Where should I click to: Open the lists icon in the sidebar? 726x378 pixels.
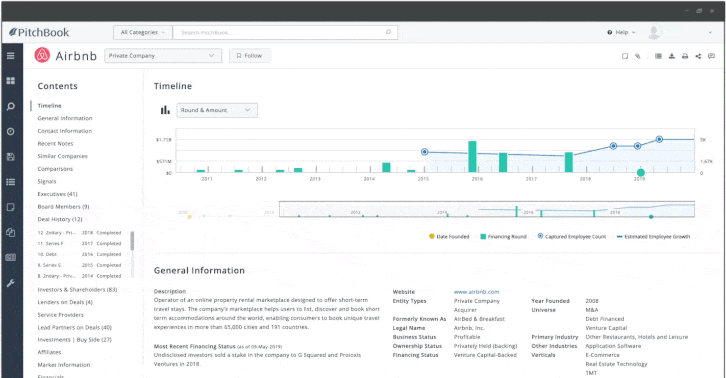tap(10, 182)
